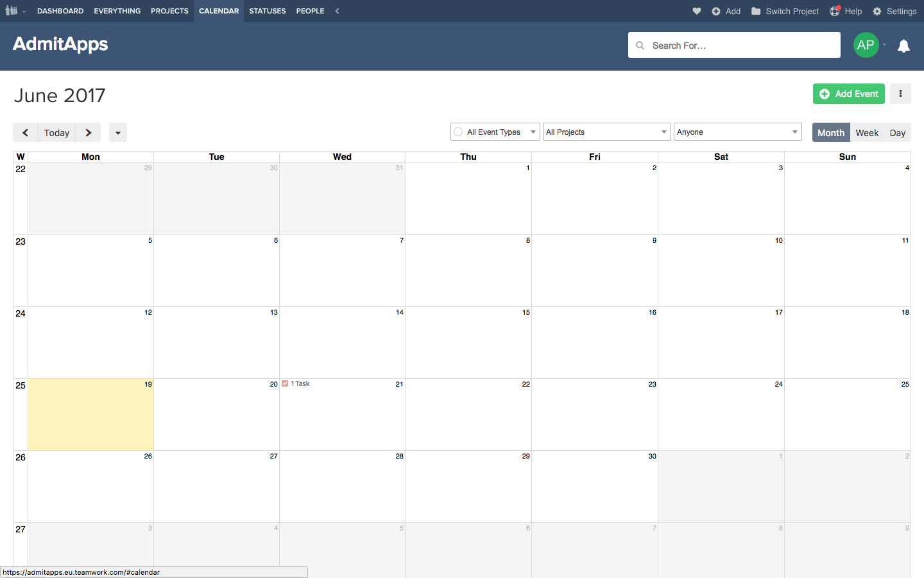Click the Settings gear icon
This screenshot has width=924, height=578.
pos(877,11)
